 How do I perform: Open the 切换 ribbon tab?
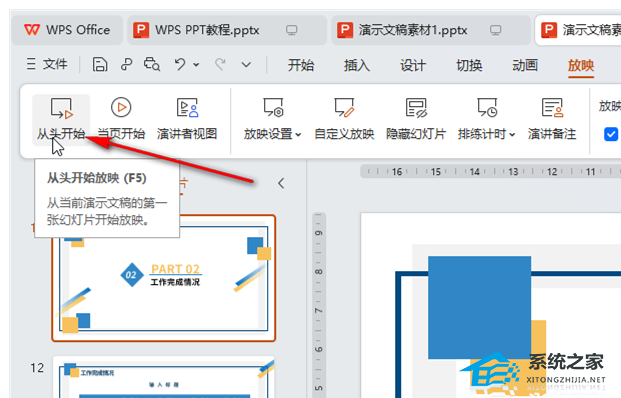click(469, 65)
